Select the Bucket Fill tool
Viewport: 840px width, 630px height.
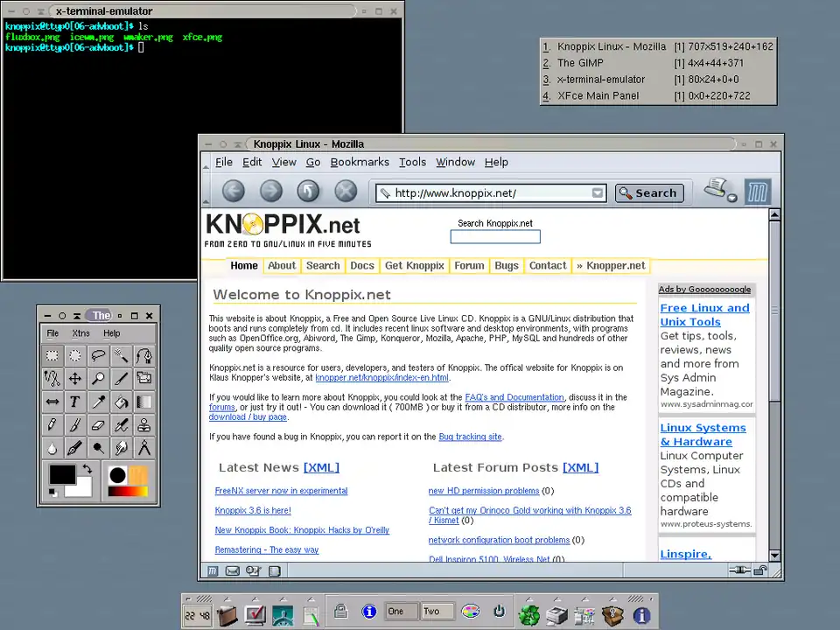pyautogui.click(x=121, y=402)
